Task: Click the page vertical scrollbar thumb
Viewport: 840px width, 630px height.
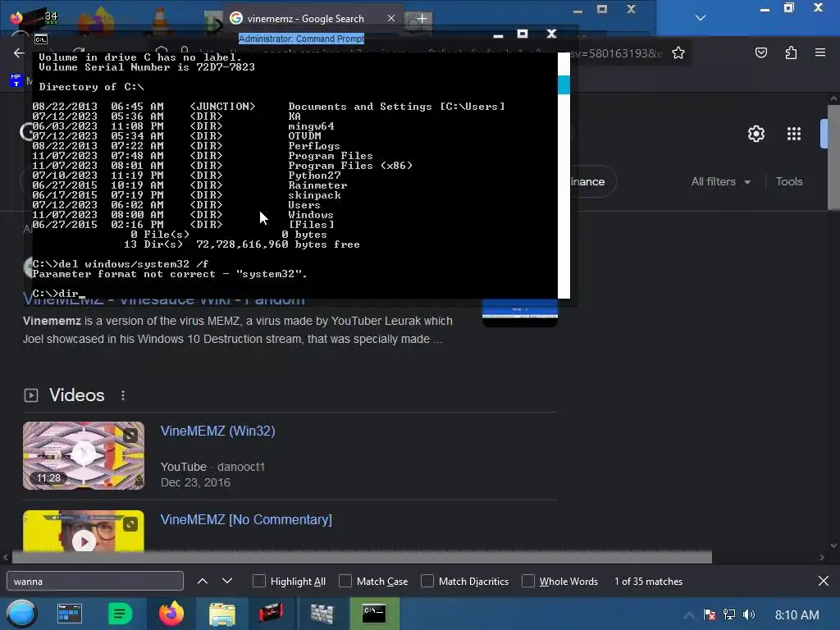Action: click(833, 157)
